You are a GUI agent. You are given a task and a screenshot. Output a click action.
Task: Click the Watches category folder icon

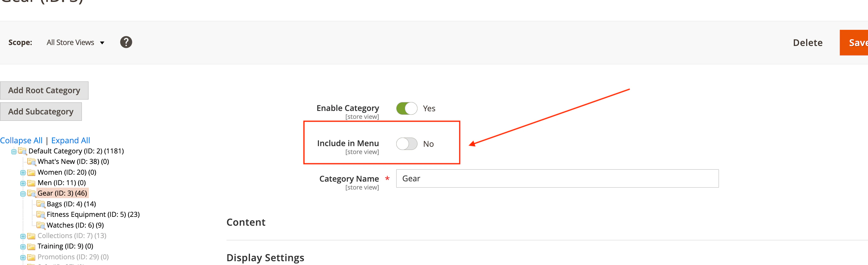tap(41, 225)
